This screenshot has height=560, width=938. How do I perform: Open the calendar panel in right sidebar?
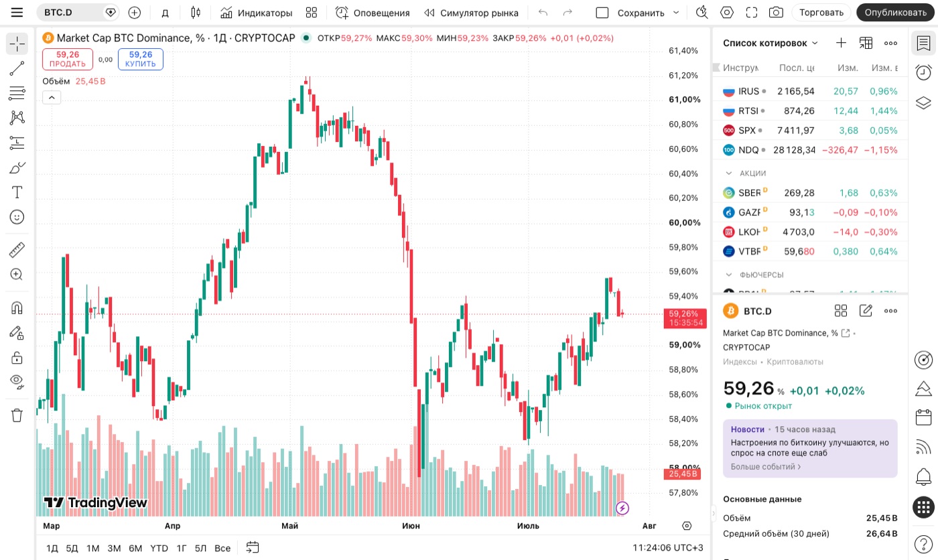(x=924, y=417)
